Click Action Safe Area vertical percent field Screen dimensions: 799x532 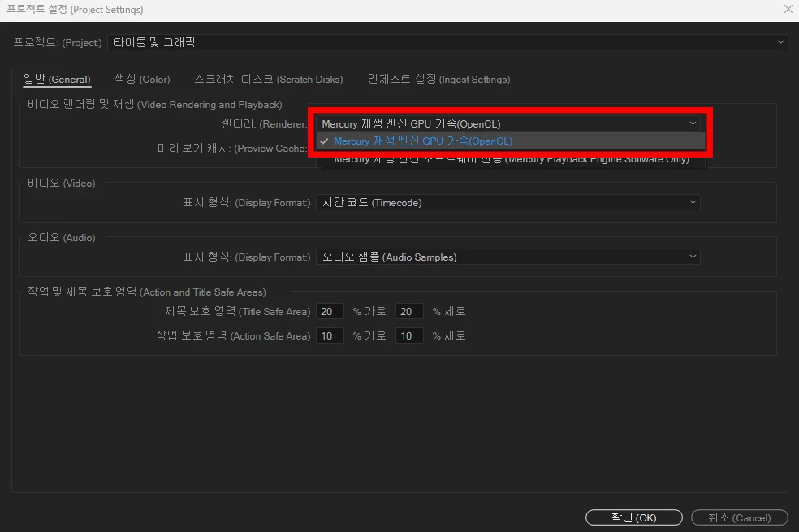[x=409, y=335]
